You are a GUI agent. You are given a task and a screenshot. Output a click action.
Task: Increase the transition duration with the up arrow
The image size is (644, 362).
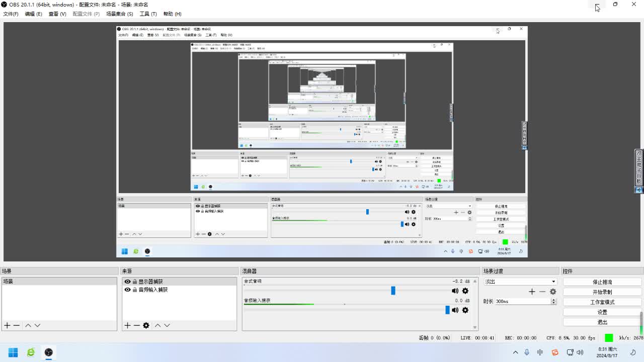(554, 300)
